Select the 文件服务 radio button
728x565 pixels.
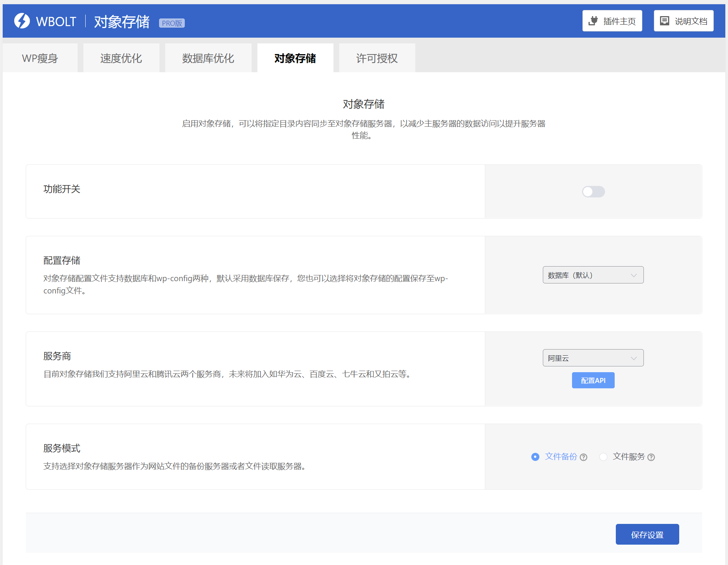click(603, 457)
